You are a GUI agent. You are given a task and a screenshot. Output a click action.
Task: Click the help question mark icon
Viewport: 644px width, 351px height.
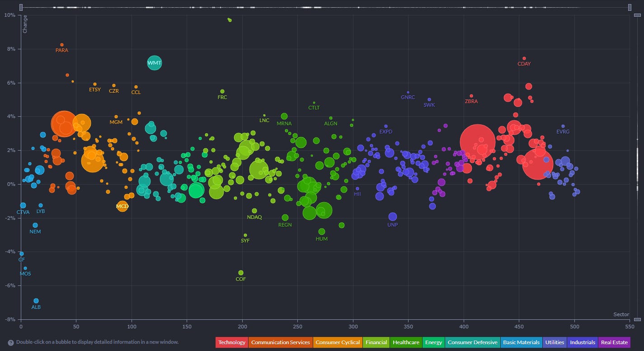click(10, 342)
